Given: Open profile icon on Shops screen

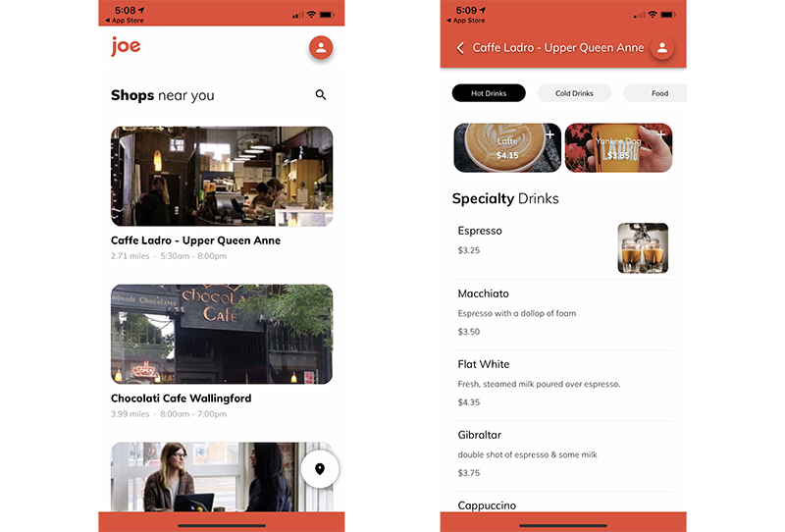Looking at the screenshot, I should click(321, 48).
